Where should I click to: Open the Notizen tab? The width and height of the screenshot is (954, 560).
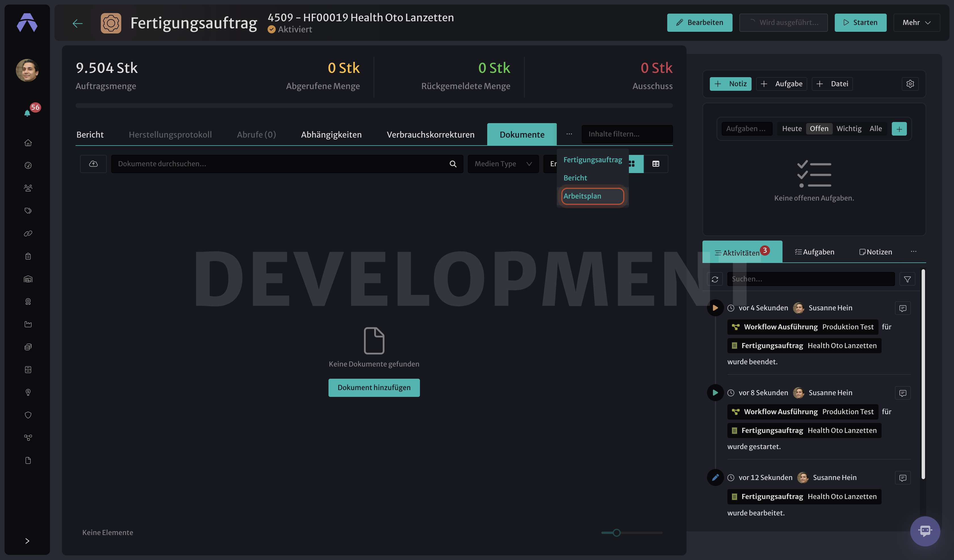coord(876,252)
